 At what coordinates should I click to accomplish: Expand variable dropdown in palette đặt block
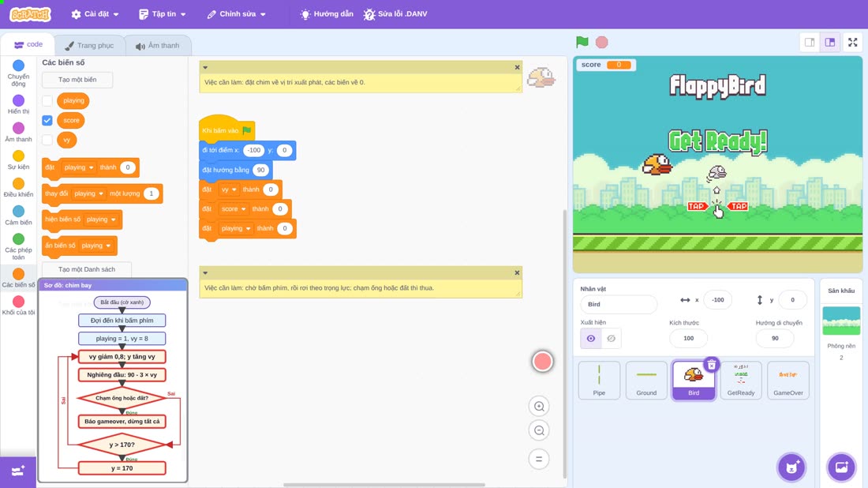pos(79,167)
